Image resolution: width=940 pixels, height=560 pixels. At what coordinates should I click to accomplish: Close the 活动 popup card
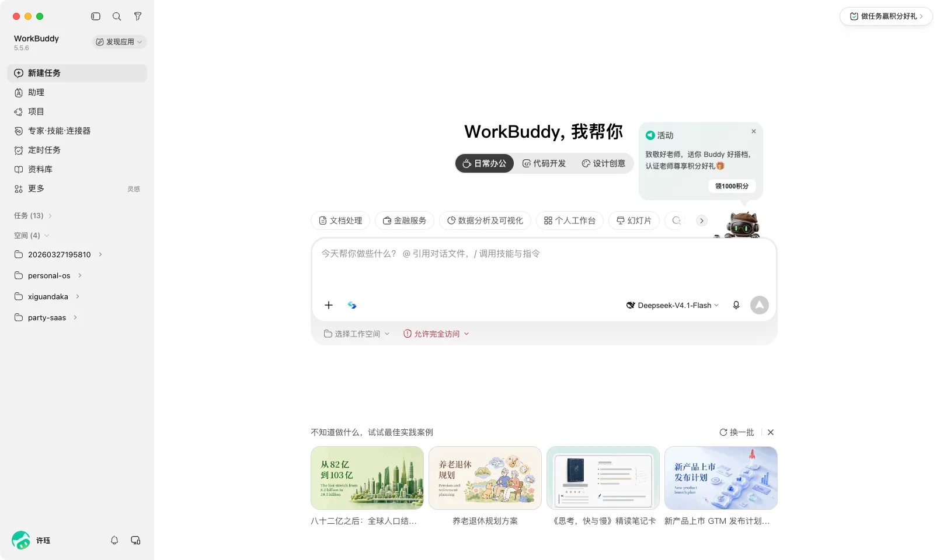pos(754,131)
